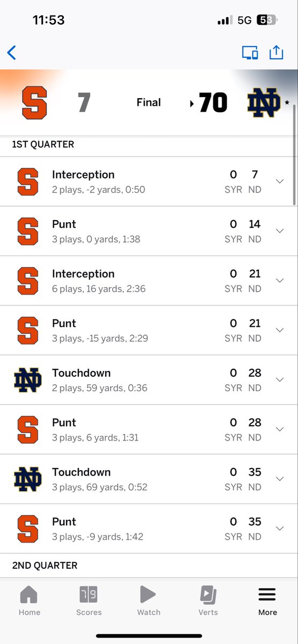Tap the Notre Dame logo in the score header
Screen dimensions: 298x644
coord(264,103)
